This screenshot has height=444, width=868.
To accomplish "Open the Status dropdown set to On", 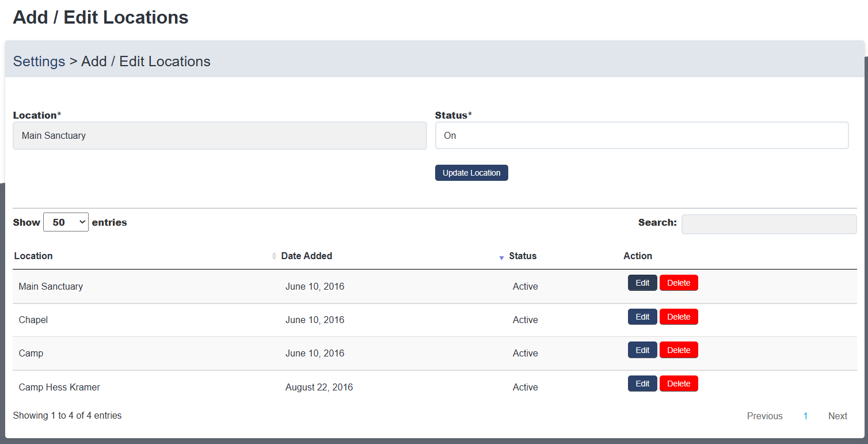I will (641, 135).
